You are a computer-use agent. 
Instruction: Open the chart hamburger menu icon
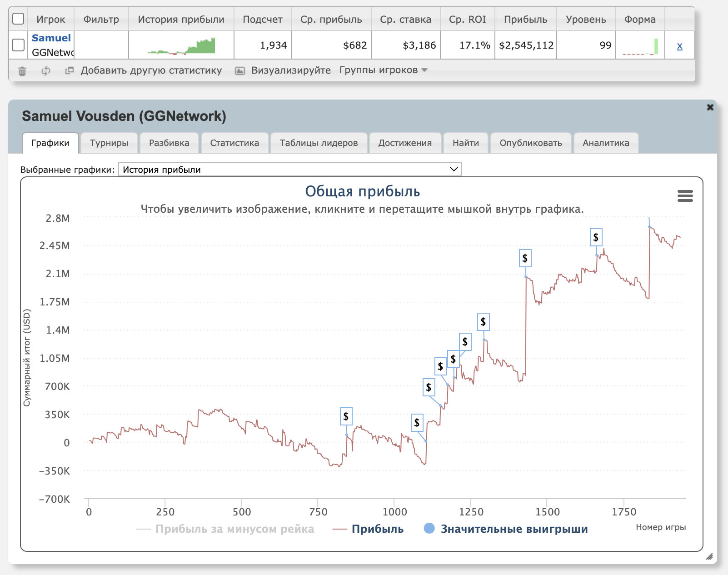click(685, 196)
